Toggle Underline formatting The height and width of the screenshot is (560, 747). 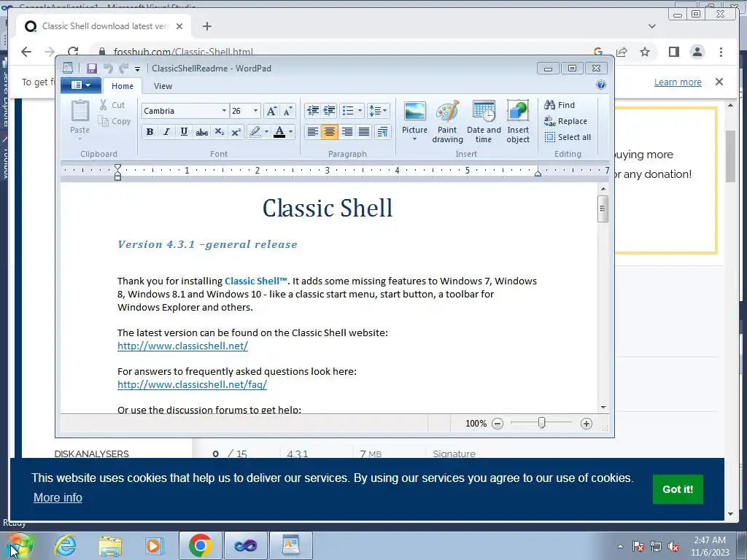click(x=184, y=132)
